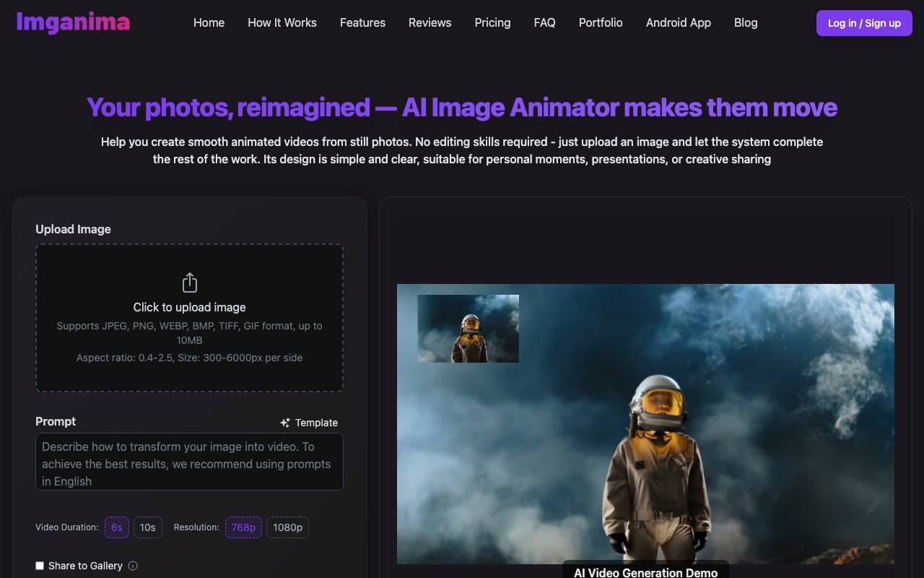The image size is (924, 578).
Task: Click the small astronaut thumbnail preview
Action: tap(468, 328)
